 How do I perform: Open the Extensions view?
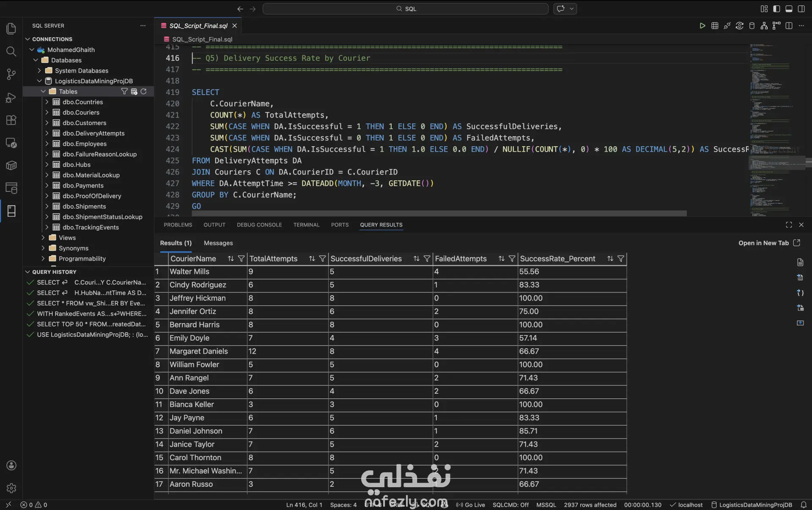11,120
